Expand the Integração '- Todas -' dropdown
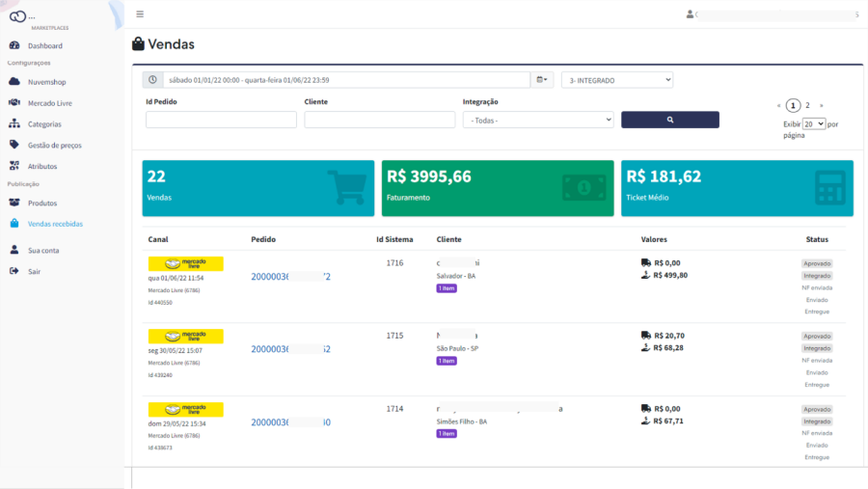Viewport: 868px width, 489px height. pyautogui.click(x=538, y=120)
